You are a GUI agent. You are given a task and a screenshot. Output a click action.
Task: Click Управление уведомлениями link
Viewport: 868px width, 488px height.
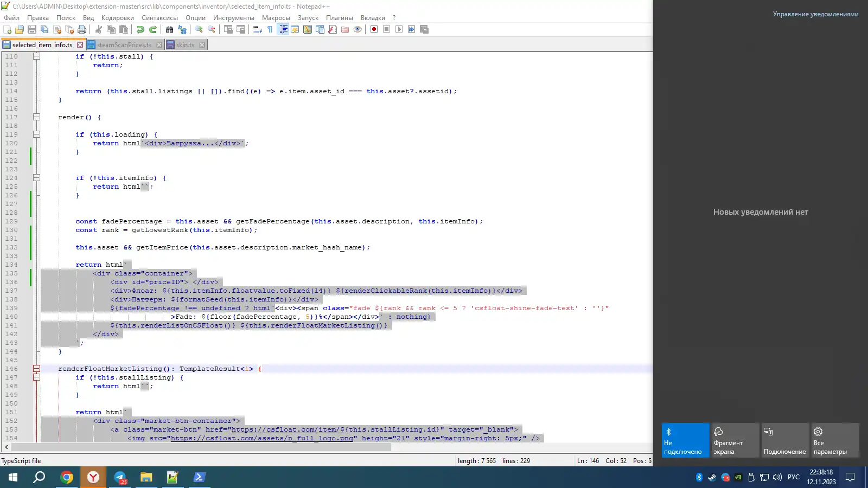coord(815,14)
